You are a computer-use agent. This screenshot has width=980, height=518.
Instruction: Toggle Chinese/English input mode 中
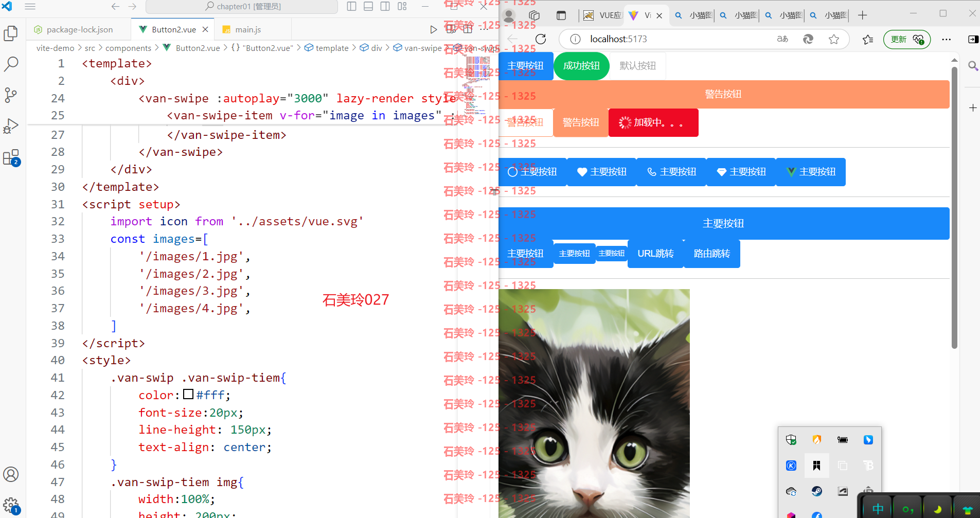click(x=878, y=509)
